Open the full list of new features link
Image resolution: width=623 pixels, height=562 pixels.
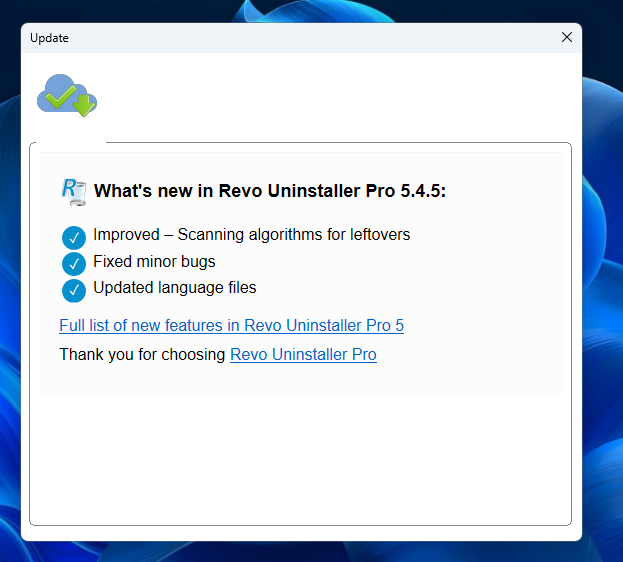click(x=231, y=326)
